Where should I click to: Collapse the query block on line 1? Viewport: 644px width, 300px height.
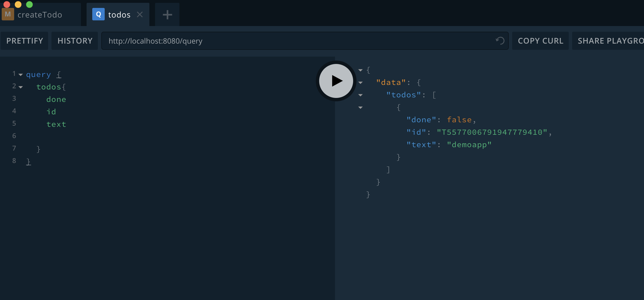click(21, 75)
